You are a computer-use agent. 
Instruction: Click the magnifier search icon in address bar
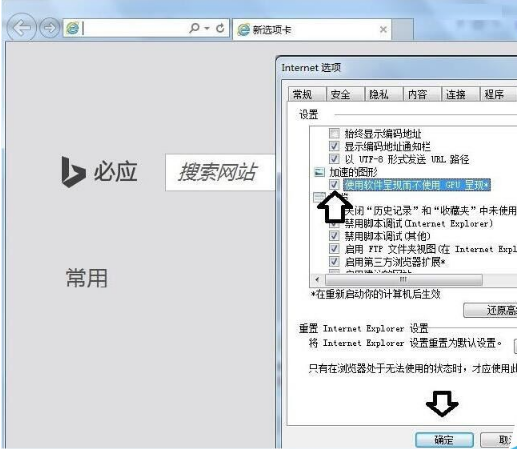pos(194,28)
